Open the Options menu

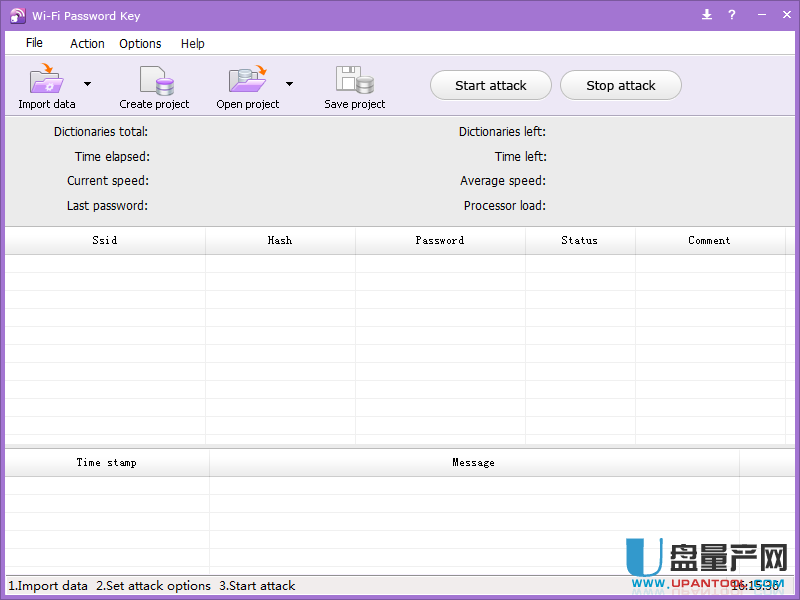pos(140,43)
